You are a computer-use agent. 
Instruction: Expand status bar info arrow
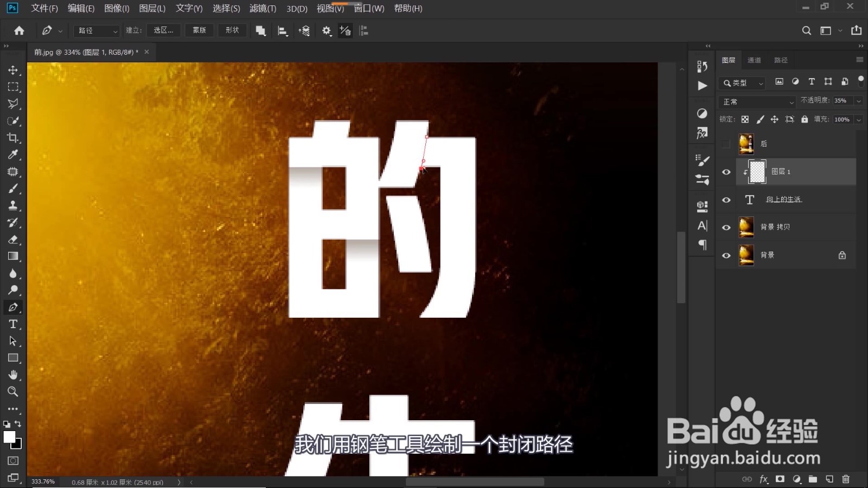178,482
